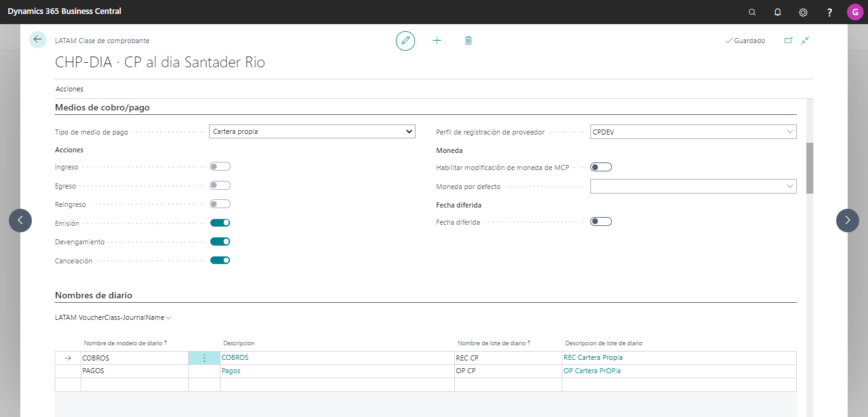The image size is (868, 417).
Task: Sort by Nombre de modelo de diario column
Action: 125,343
